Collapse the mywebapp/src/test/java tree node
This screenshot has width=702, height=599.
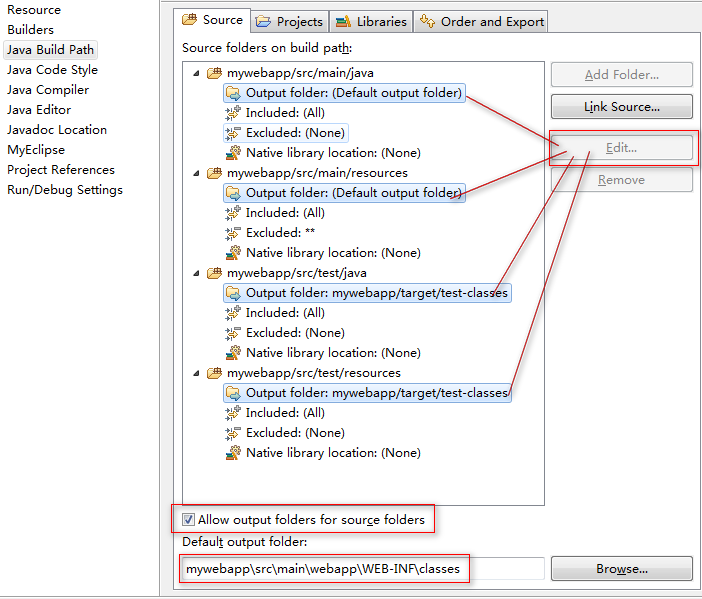(x=196, y=273)
